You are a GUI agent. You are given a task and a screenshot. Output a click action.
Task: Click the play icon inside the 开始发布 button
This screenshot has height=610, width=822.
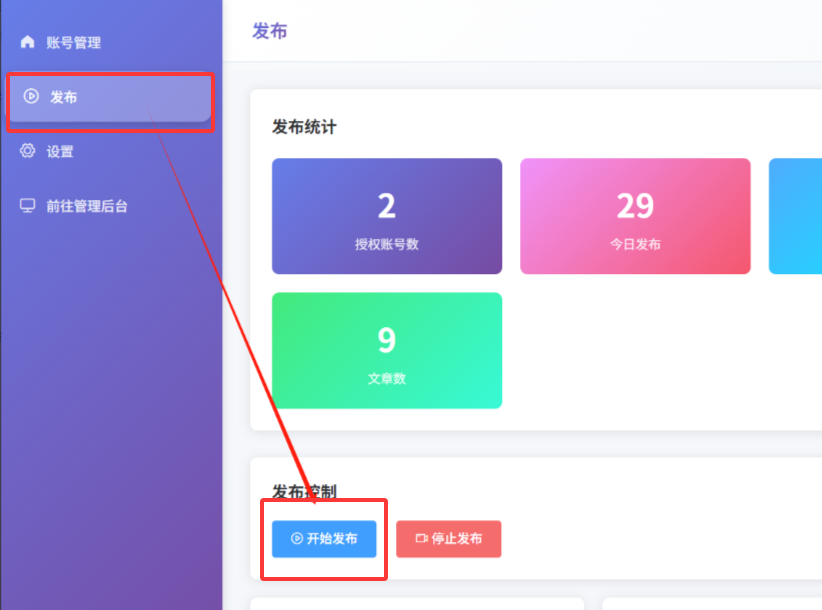(x=297, y=539)
